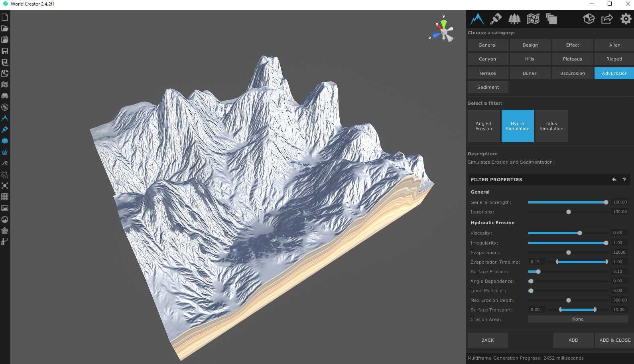
Task: Click the Viscosity slider handle
Action: 580,233
